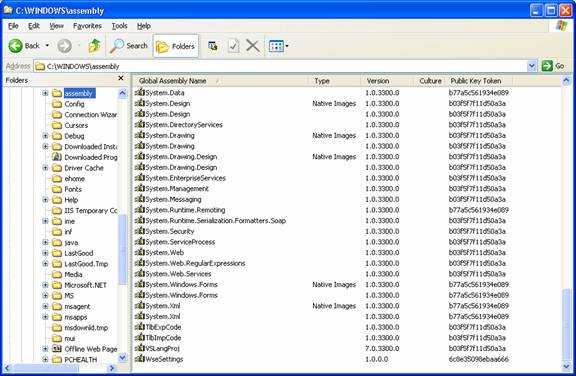The height and width of the screenshot is (376, 576).
Task: Expand the Driver Cache folder node
Action: point(45,168)
